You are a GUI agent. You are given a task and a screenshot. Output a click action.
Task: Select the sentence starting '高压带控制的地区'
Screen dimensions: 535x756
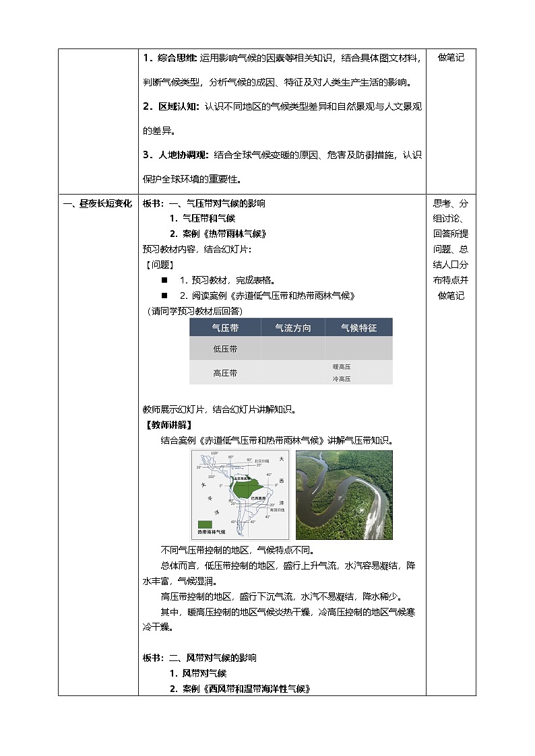[282, 596]
